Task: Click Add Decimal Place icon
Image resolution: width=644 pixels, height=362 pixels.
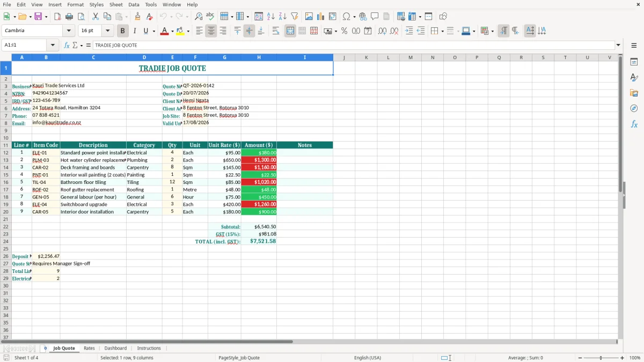Action: click(382, 31)
